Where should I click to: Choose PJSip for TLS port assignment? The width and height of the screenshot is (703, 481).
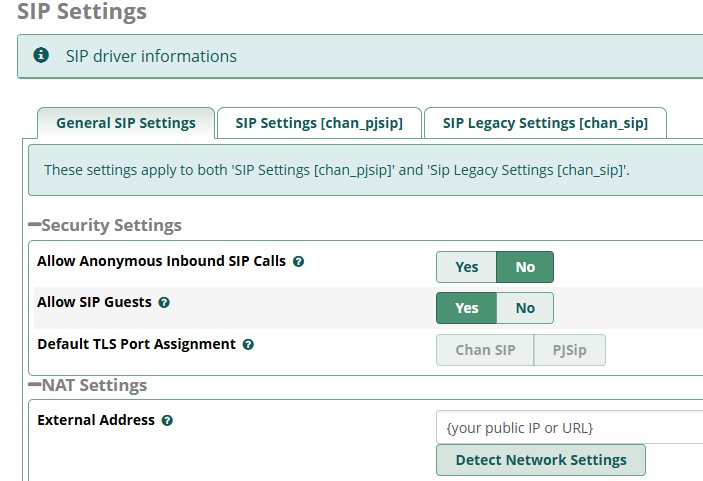pos(570,350)
